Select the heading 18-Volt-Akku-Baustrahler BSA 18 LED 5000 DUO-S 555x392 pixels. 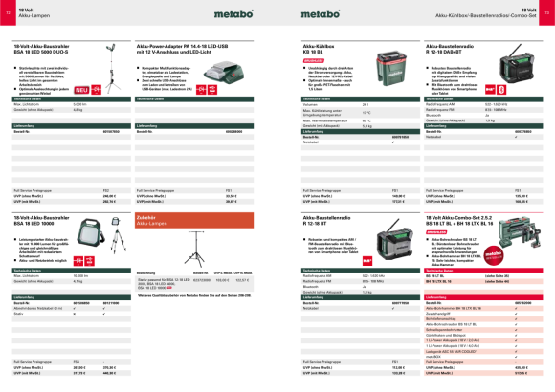[41, 49]
